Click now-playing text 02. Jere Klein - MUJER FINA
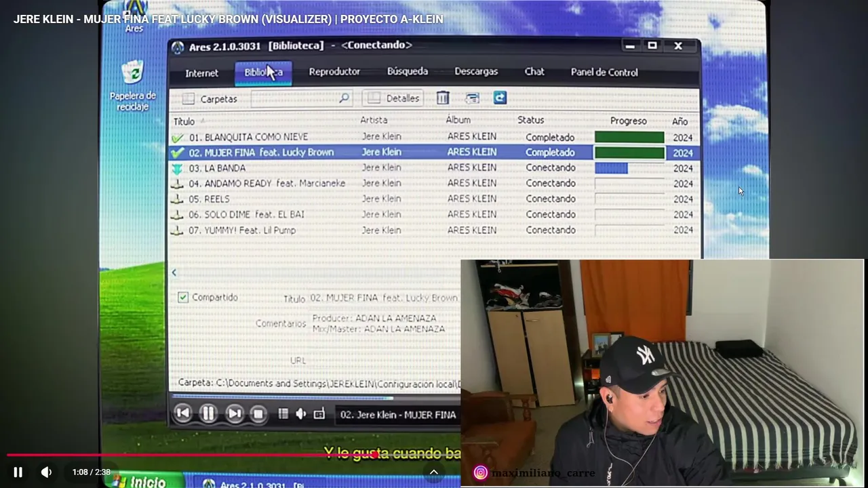Image resolution: width=868 pixels, height=488 pixels. pyautogui.click(x=398, y=415)
